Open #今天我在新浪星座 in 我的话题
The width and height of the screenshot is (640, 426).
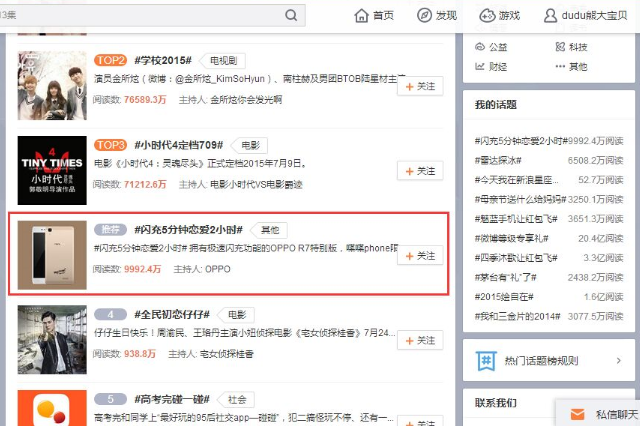(516, 180)
